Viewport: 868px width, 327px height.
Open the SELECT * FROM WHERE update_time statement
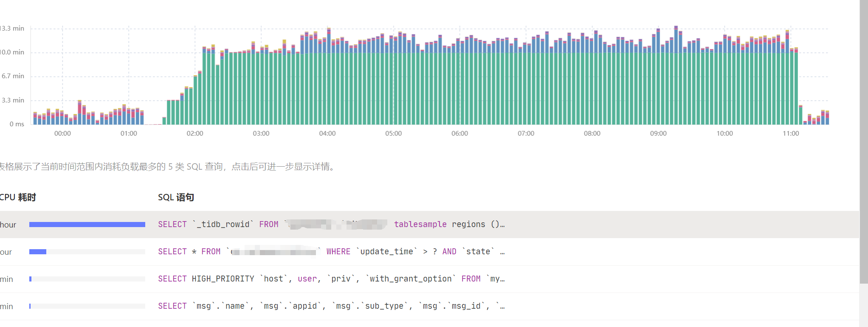pos(331,252)
